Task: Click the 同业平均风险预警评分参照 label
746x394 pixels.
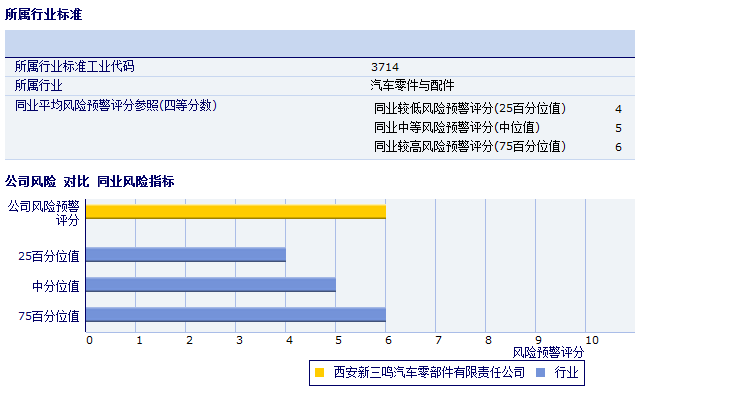Action: pyautogui.click(x=116, y=105)
